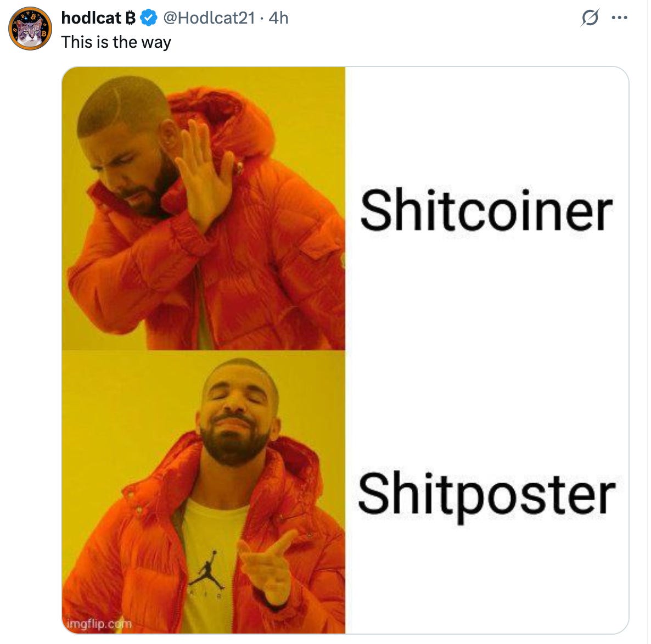The width and height of the screenshot is (651, 644).
Task: Click the imgflip.com watermark
Action: pos(99,624)
